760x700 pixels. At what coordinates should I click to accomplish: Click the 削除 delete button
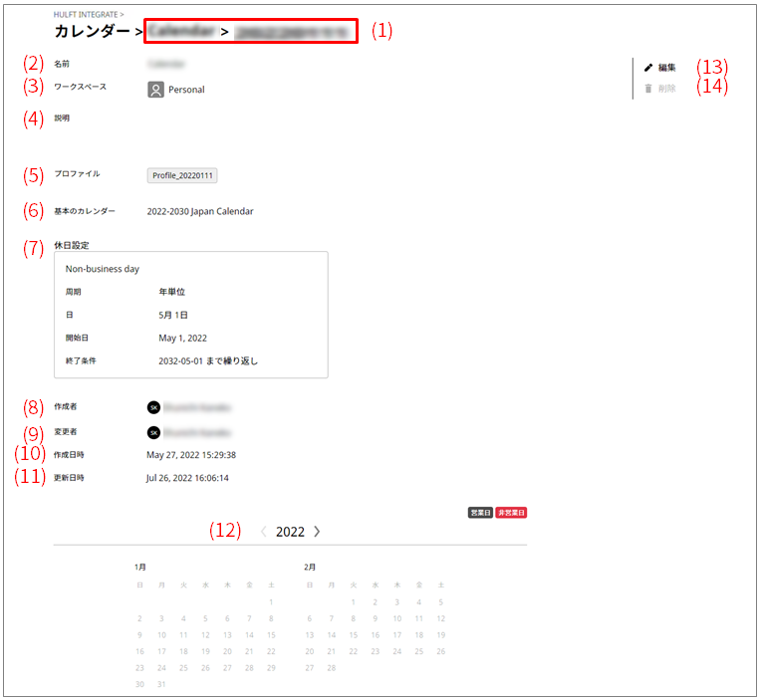point(666,89)
